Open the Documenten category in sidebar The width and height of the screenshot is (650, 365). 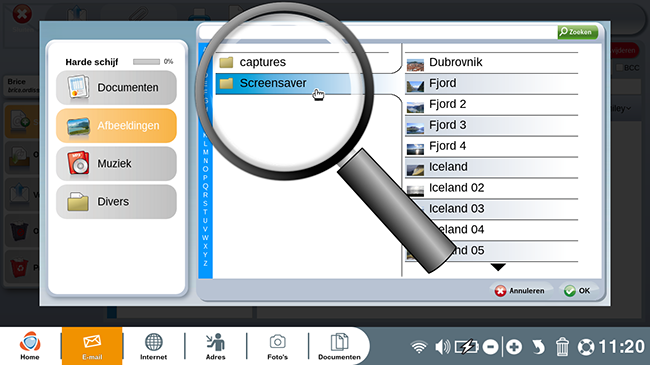(x=116, y=88)
